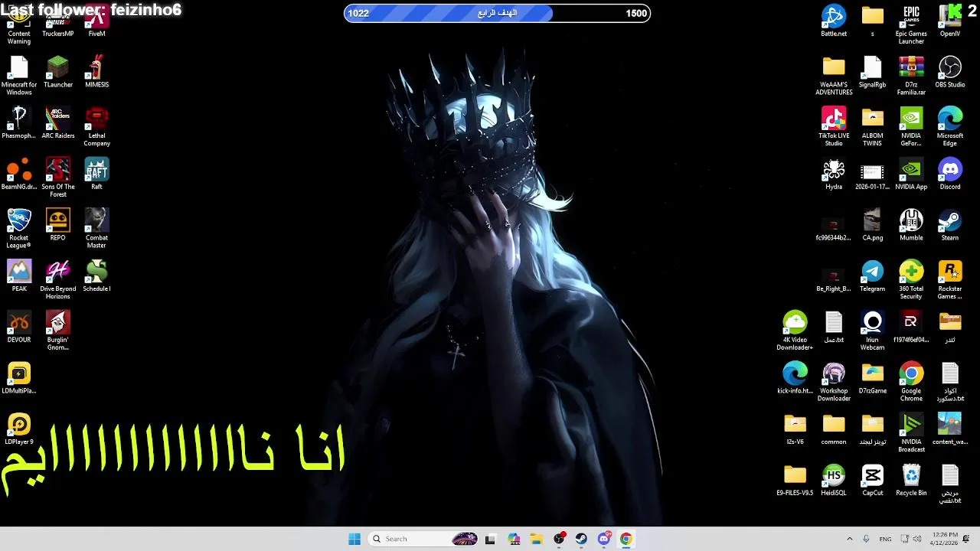
Task: Open the NVIDIA App desktop icon
Action: click(x=911, y=174)
